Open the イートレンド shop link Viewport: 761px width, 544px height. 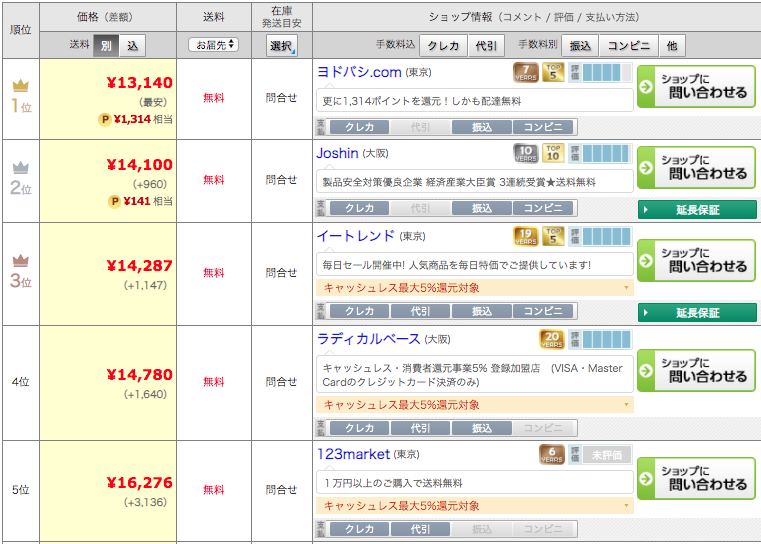coord(356,236)
